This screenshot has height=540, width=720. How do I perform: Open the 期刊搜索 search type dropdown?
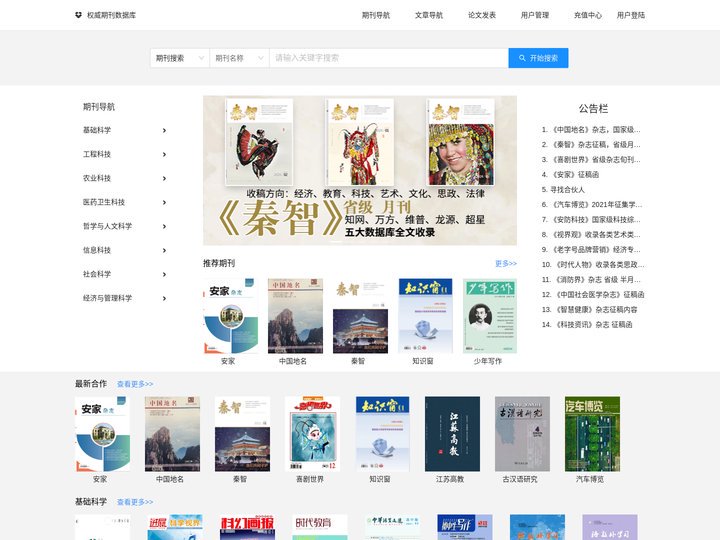180,58
